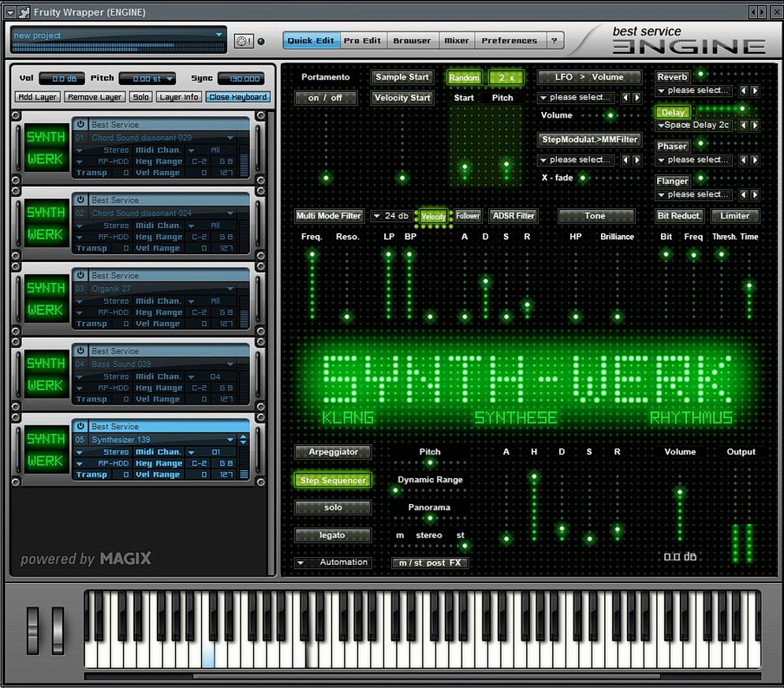Screen dimensions: 784x688
Task: Toggle the Velocity filter button
Action: 433,216
